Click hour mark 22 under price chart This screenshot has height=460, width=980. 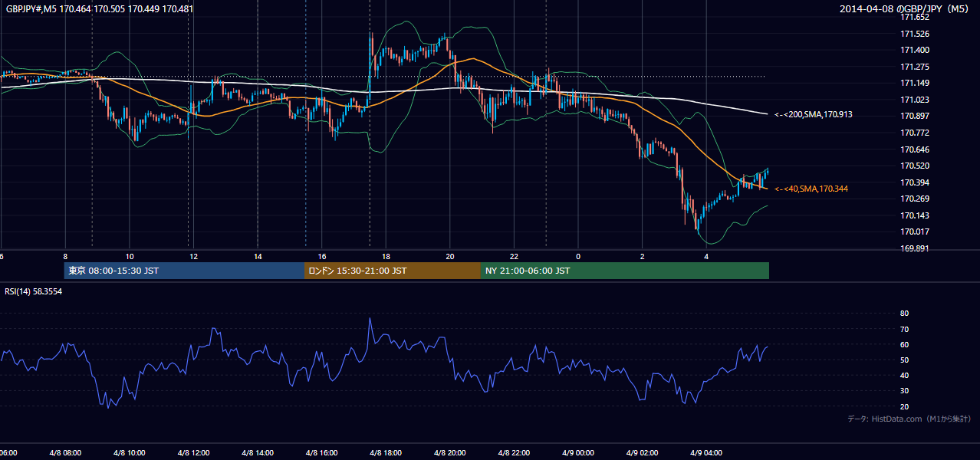pos(514,256)
